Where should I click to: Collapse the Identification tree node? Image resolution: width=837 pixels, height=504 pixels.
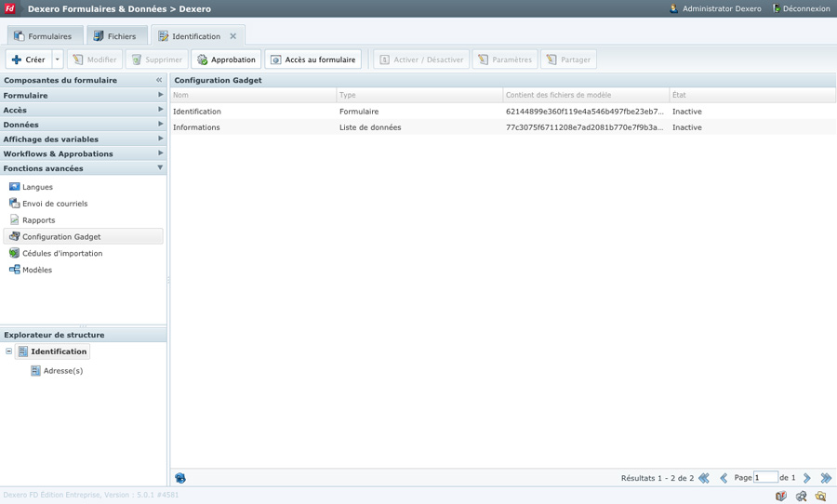pos(9,351)
